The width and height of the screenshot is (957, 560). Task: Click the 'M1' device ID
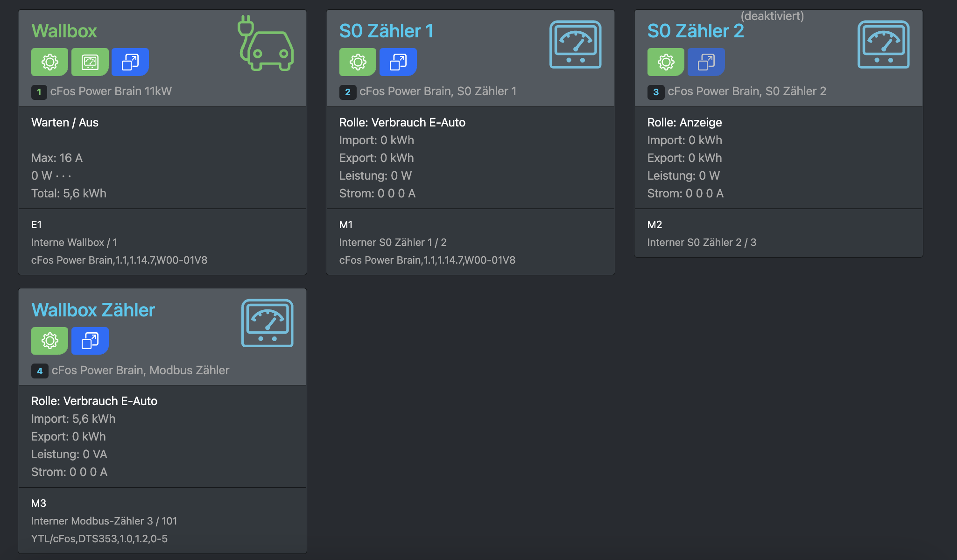(x=346, y=224)
